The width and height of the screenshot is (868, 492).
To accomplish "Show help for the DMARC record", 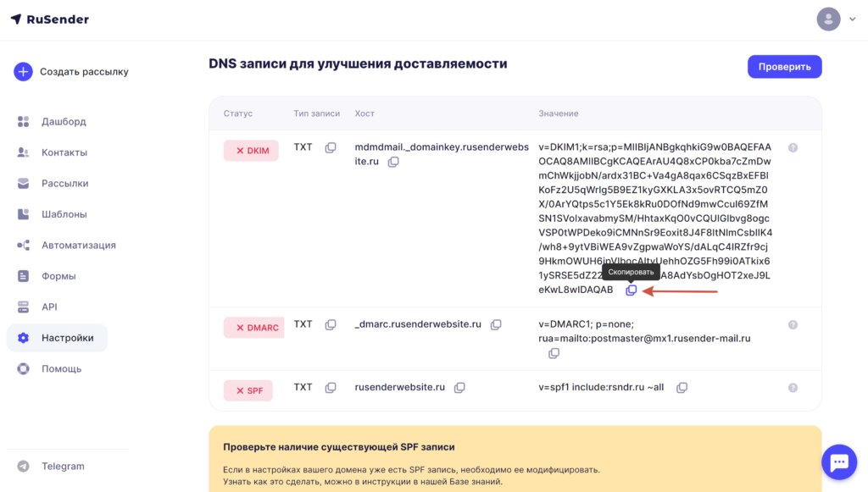I will pyautogui.click(x=793, y=324).
